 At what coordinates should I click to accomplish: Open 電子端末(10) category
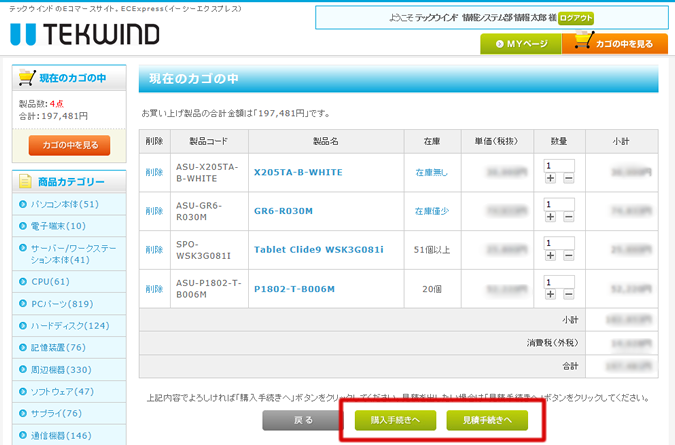pyautogui.click(x=58, y=226)
